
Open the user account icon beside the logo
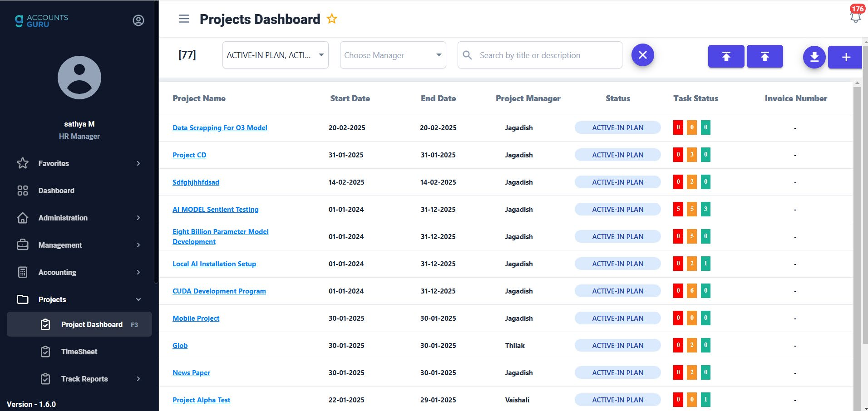(x=138, y=20)
